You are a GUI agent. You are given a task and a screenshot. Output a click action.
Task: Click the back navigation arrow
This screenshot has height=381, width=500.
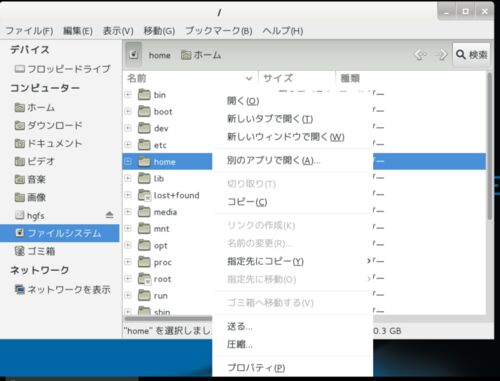[420, 54]
